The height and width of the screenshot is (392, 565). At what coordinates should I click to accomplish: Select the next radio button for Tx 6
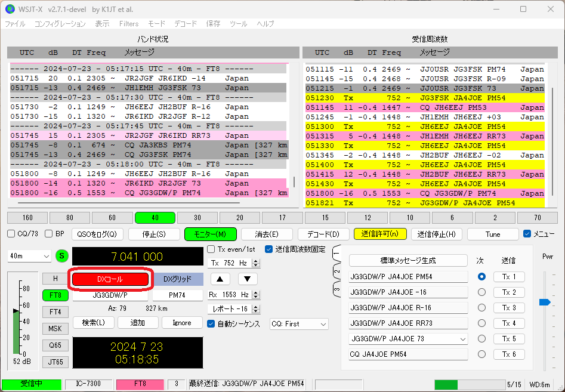click(481, 354)
